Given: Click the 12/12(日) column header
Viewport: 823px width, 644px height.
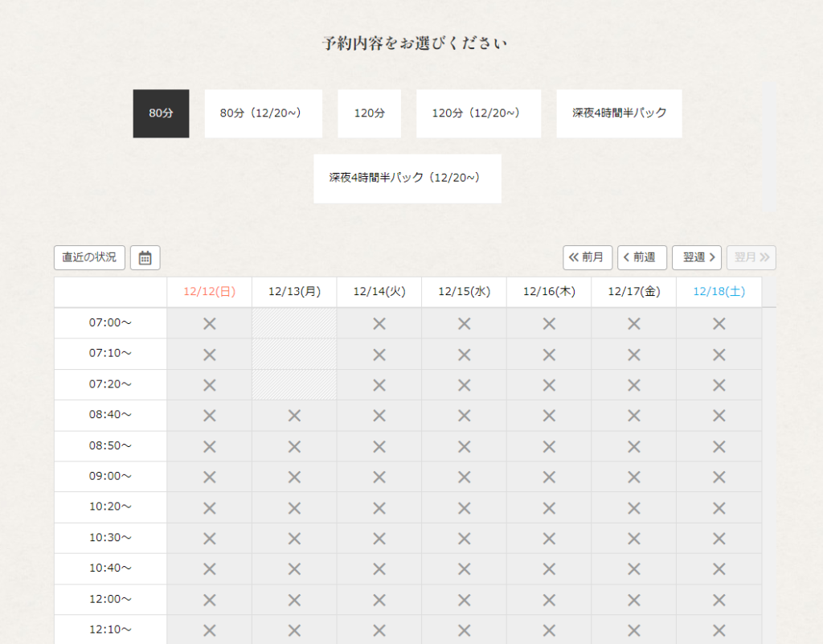Looking at the screenshot, I should click(210, 292).
